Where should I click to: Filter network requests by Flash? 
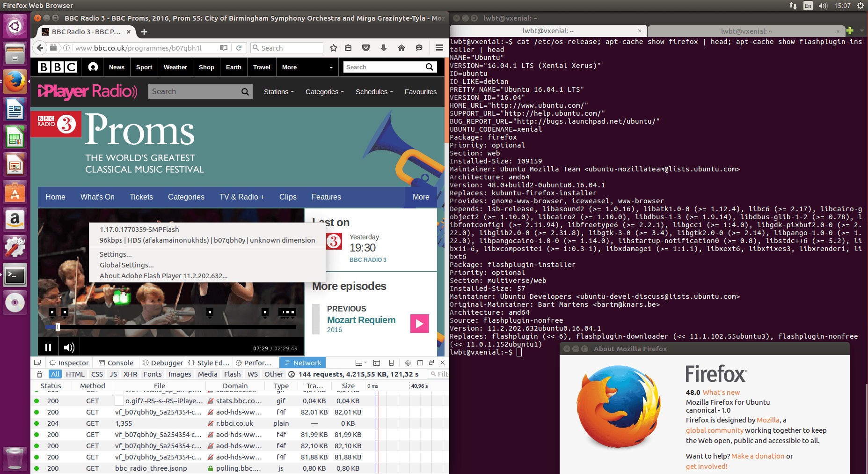[232, 374]
